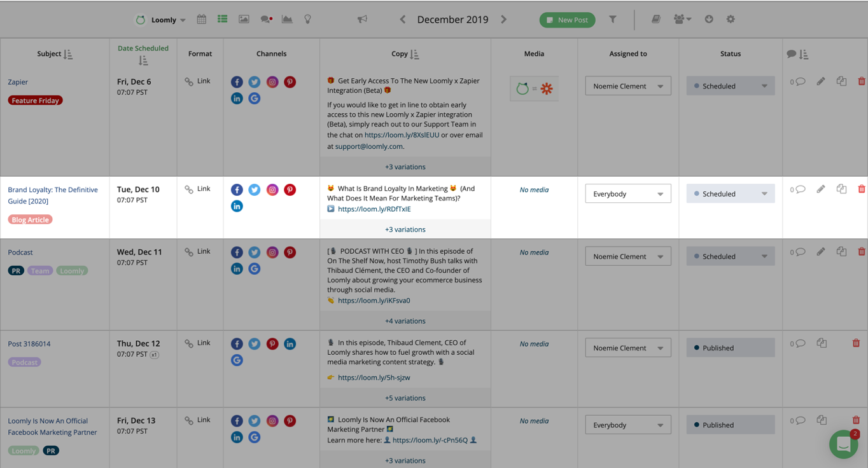The width and height of the screenshot is (868, 468).
Task: Click the download export icon
Action: click(709, 19)
